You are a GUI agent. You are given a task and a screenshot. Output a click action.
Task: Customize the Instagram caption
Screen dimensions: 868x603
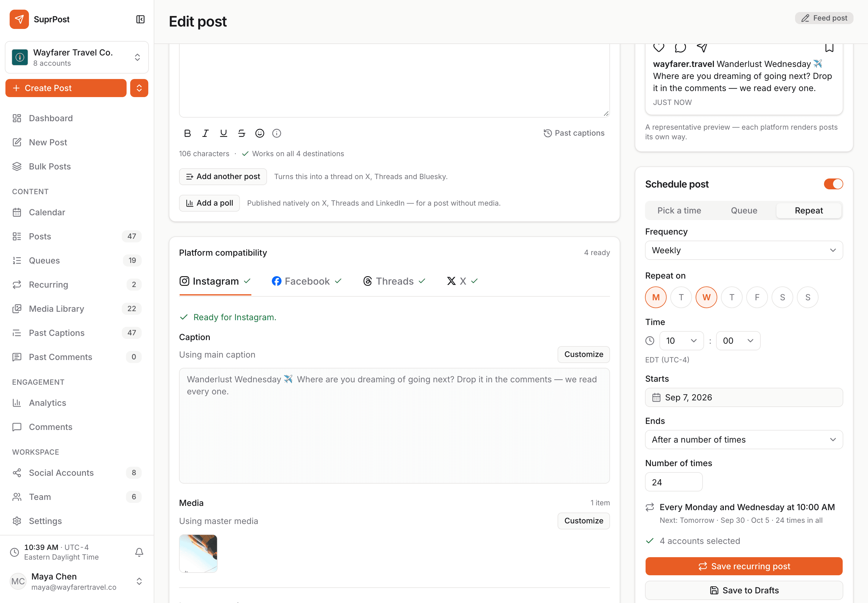tap(583, 355)
